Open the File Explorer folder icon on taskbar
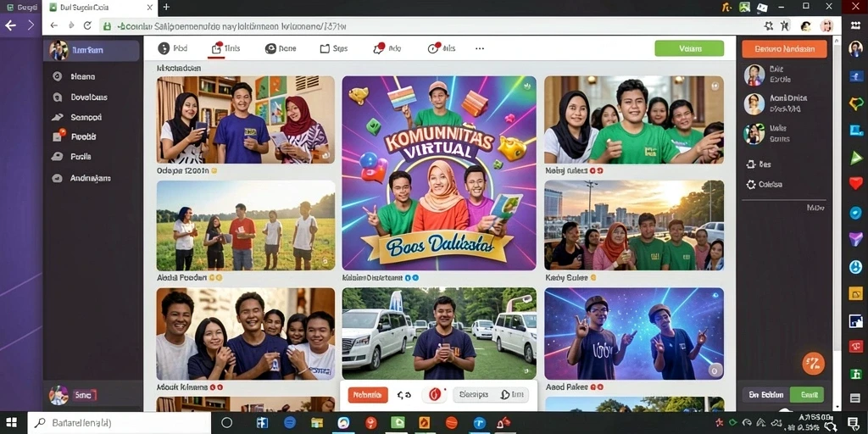The height and width of the screenshot is (434, 868). pyautogui.click(x=317, y=423)
